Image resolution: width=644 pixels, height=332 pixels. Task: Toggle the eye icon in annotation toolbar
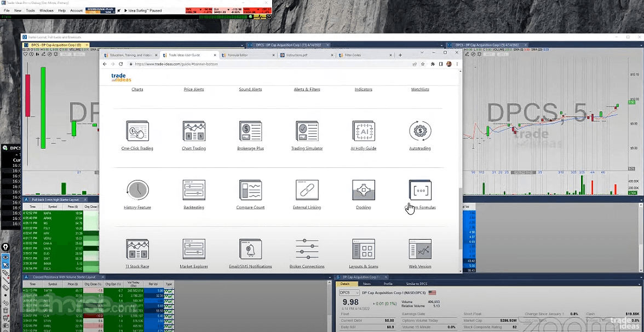[x=5, y=257]
